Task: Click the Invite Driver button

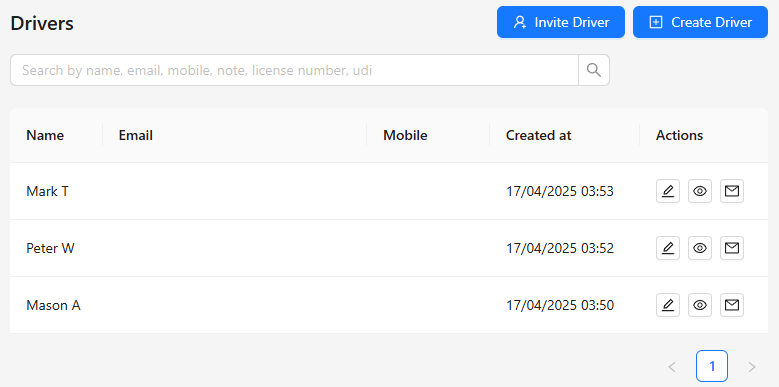Action: point(561,22)
